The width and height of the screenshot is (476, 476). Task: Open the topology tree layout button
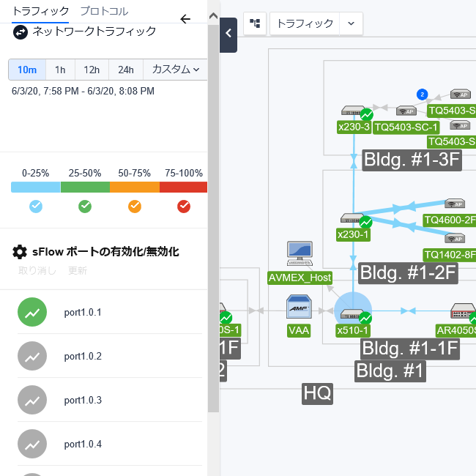pyautogui.click(x=255, y=23)
